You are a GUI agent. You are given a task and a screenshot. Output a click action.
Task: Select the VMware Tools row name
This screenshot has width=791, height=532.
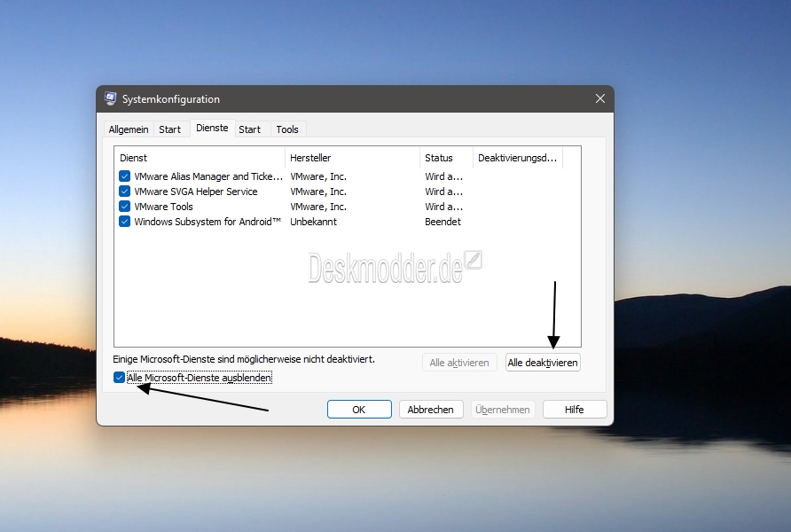tap(163, 207)
